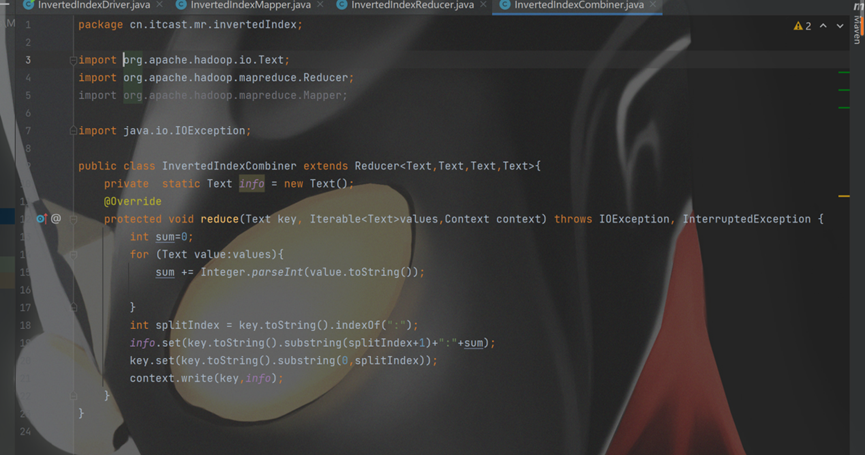Click the reduce method name
This screenshot has width=865, height=455.
[x=219, y=219]
